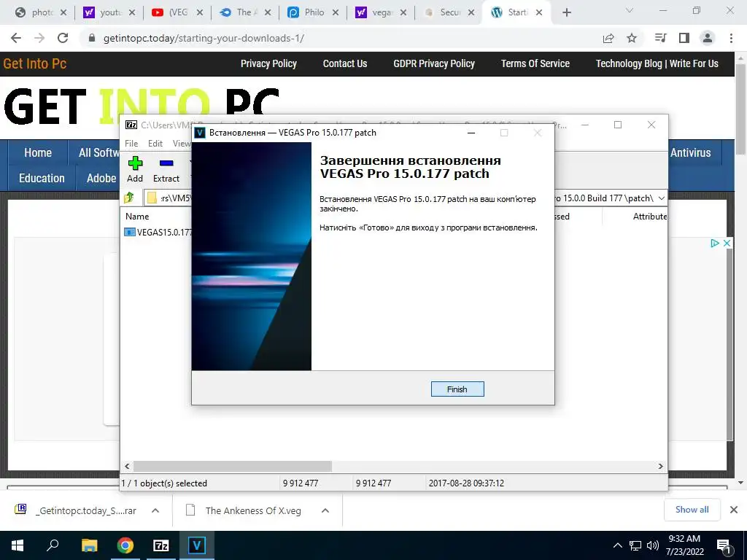Open the GDPR Privacy Policy link
This screenshot has height=560, width=747.
434,63
